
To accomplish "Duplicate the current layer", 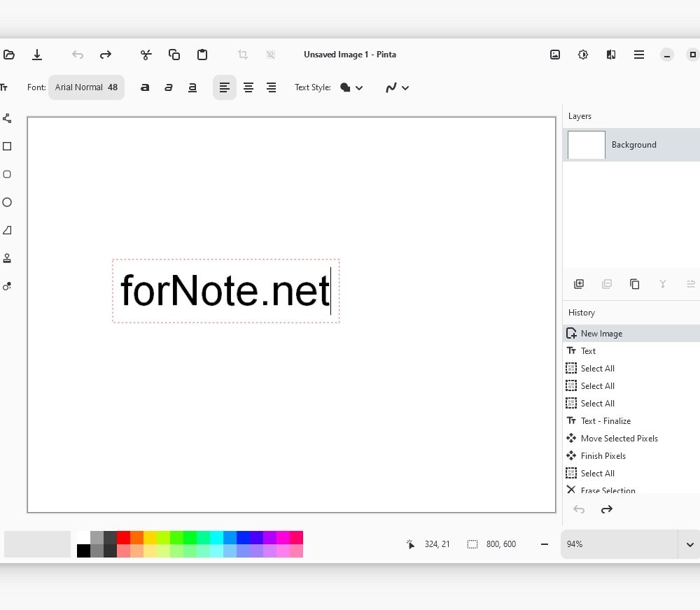I will pos(634,284).
